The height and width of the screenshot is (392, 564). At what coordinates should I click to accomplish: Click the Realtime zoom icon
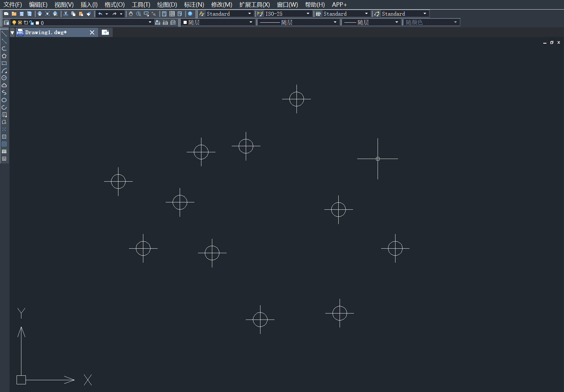coord(139,14)
